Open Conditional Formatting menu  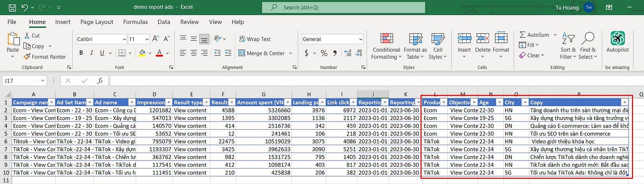pyautogui.click(x=387, y=46)
